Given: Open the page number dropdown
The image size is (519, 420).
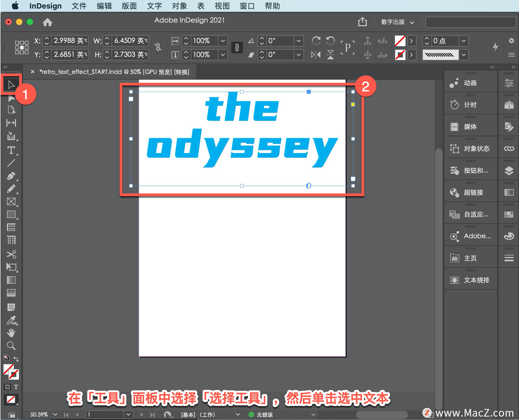Looking at the screenshot, I should coord(128,414).
